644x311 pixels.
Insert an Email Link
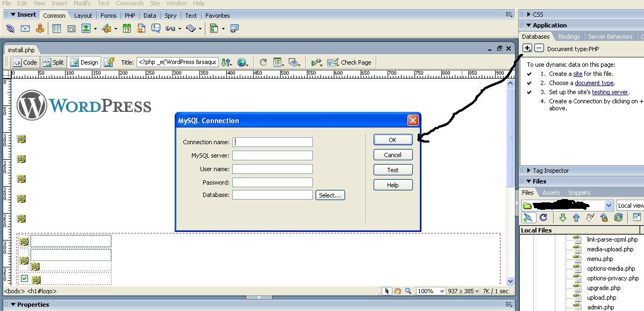pyautogui.click(x=25, y=29)
